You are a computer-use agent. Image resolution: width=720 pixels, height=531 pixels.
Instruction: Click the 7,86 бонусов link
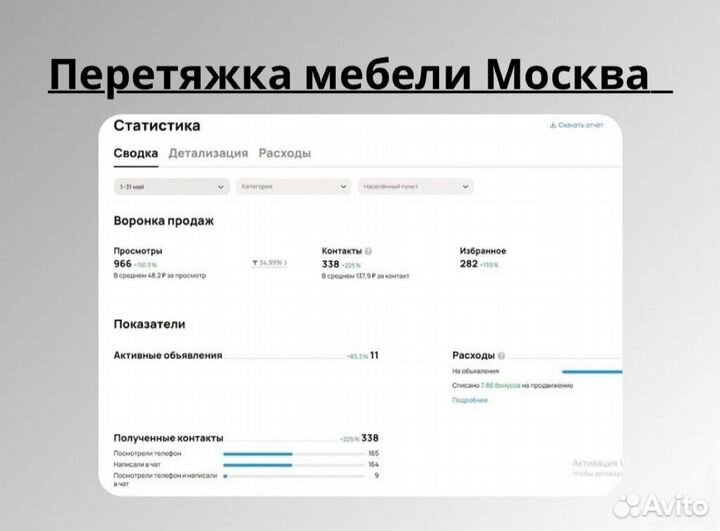(501, 385)
